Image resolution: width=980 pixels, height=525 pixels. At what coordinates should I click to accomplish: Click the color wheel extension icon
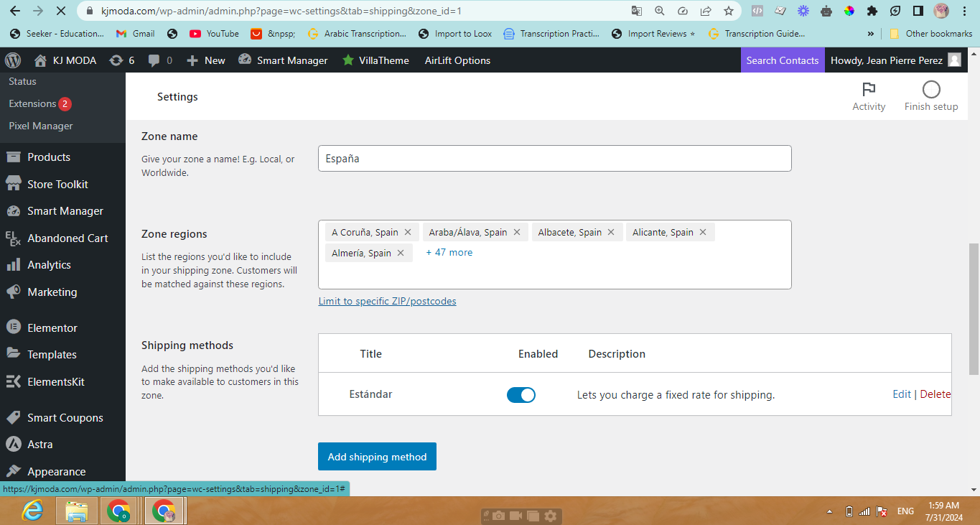(849, 11)
